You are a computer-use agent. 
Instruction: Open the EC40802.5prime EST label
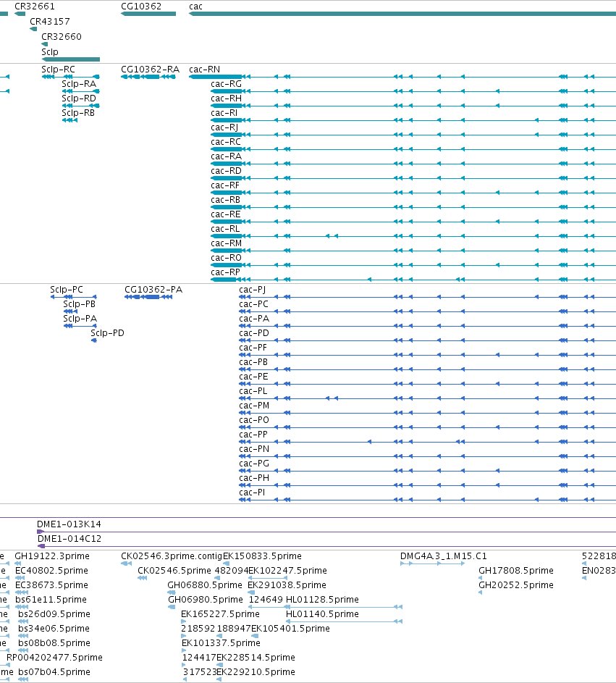tap(51, 571)
